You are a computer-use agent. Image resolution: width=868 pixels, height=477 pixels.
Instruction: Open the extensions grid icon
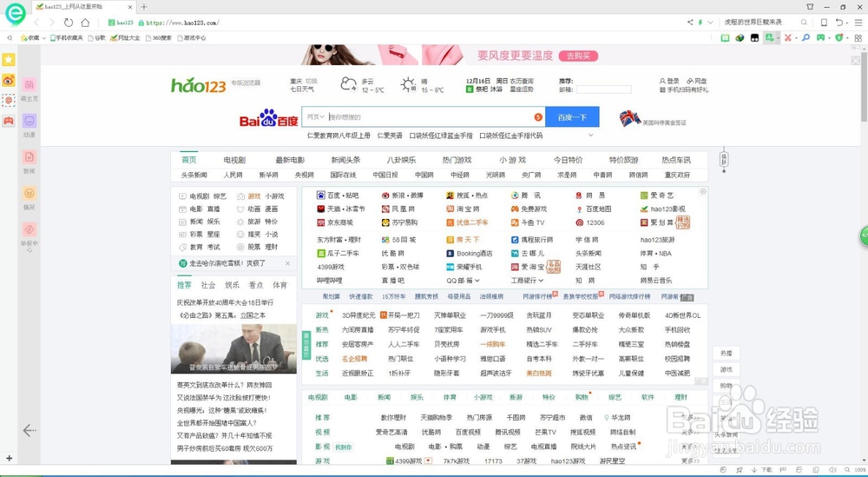point(858,37)
